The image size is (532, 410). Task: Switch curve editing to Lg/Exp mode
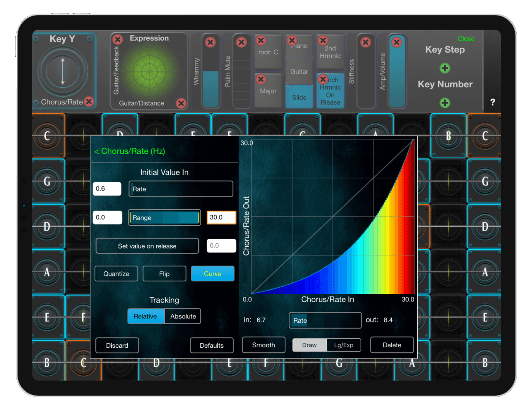344,345
